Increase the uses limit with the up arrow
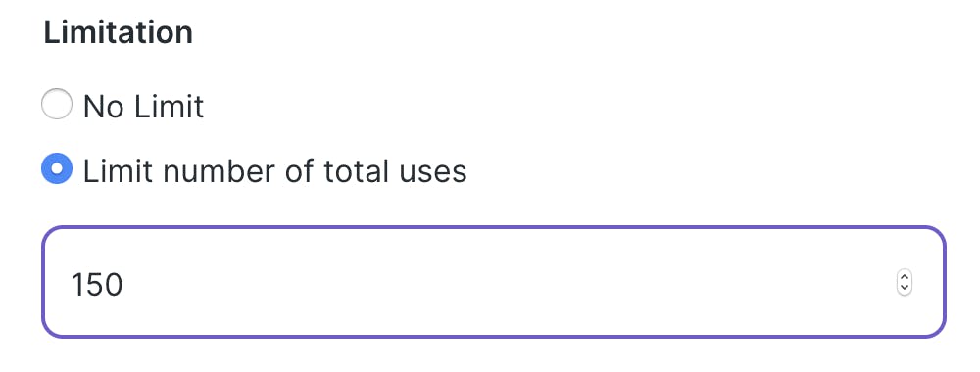This screenshot has width=980, height=372. (905, 276)
